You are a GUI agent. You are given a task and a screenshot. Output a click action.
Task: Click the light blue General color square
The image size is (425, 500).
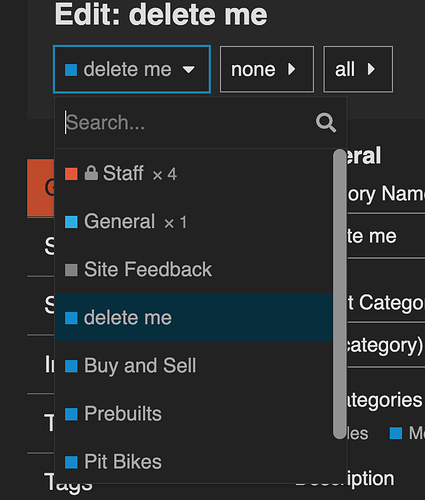pyautogui.click(x=71, y=222)
